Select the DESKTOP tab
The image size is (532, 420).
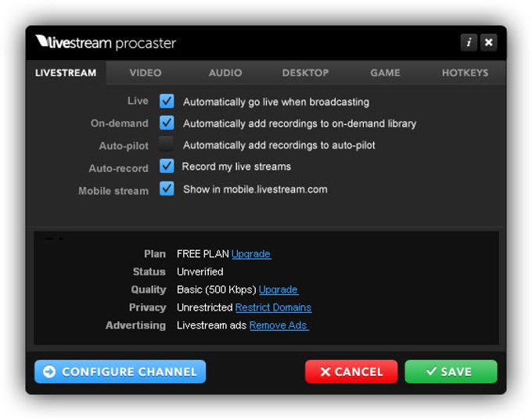305,73
